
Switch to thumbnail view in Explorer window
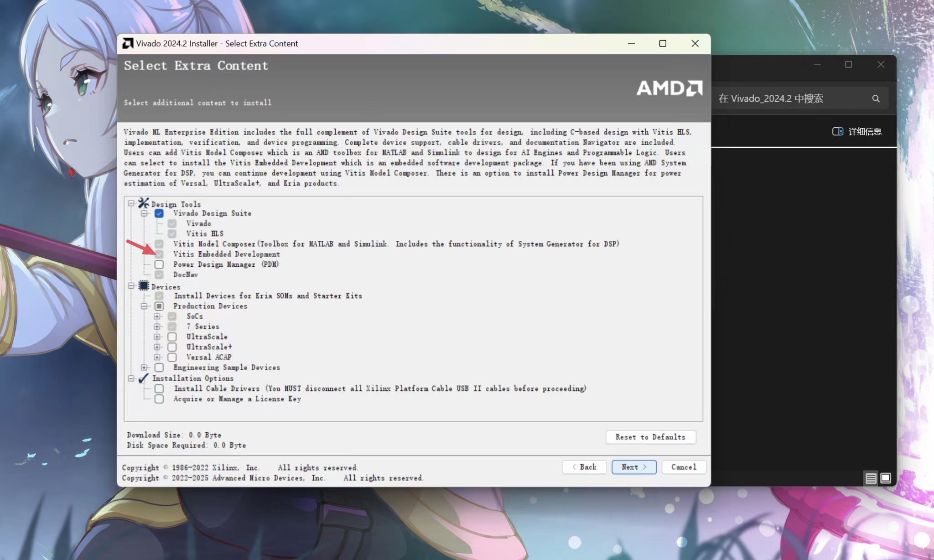pos(886,478)
